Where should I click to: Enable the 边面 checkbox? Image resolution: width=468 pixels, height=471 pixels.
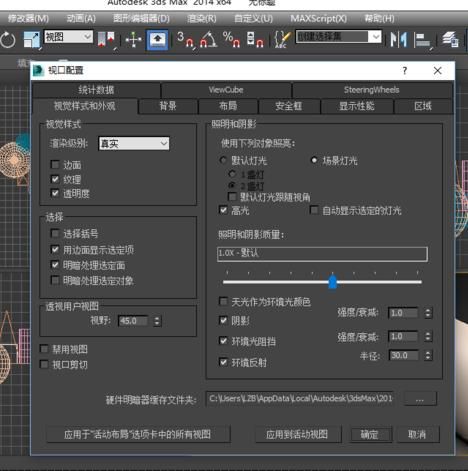[x=55, y=164]
